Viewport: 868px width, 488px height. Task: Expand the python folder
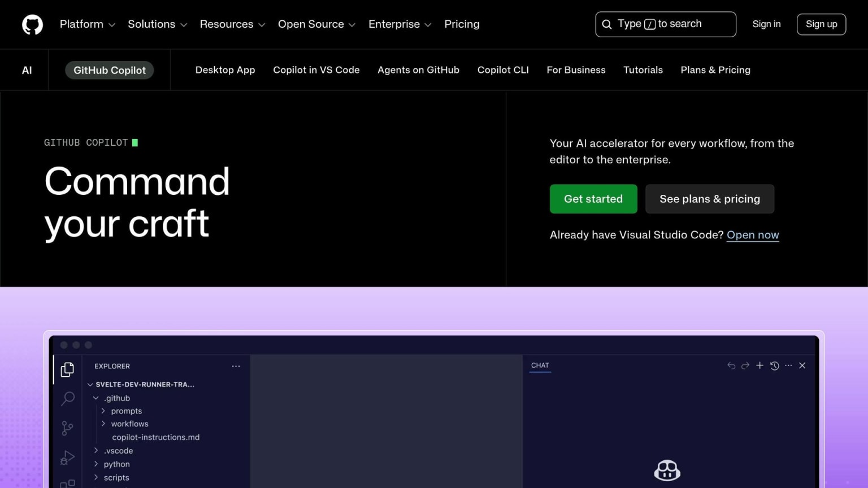coord(112,464)
